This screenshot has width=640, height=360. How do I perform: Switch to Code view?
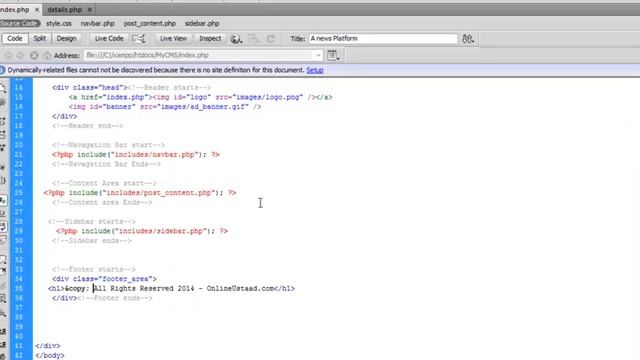(15, 39)
